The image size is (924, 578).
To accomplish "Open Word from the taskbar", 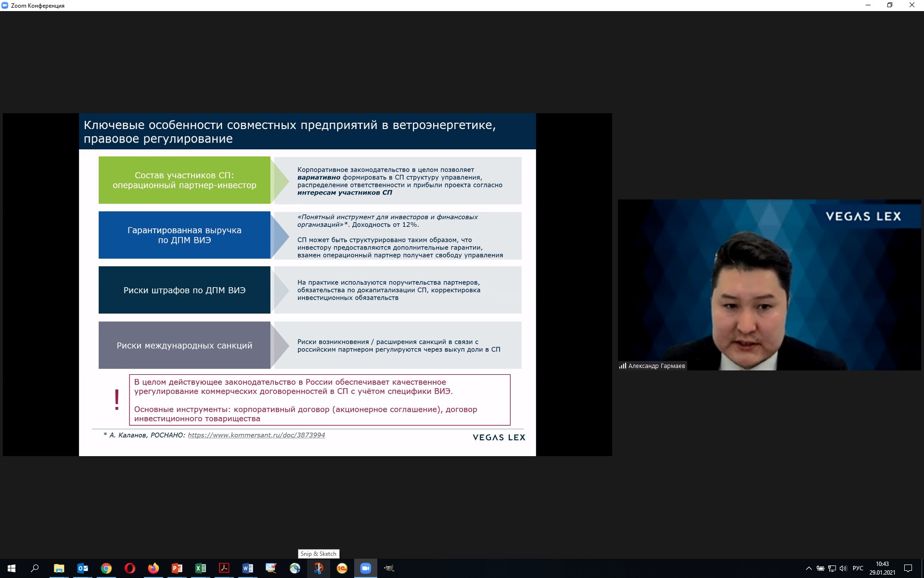I will pyautogui.click(x=248, y=568).
